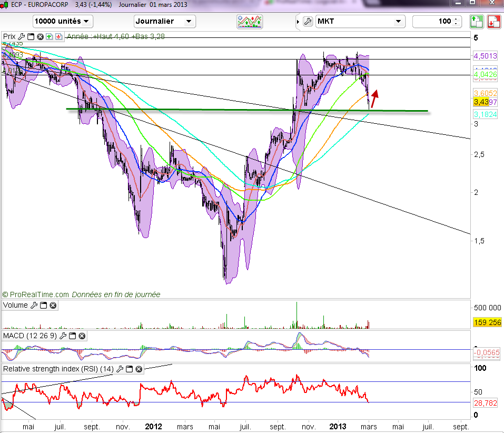Maximize the Volume panel
The image size is (504, 433).
[44, 306]
